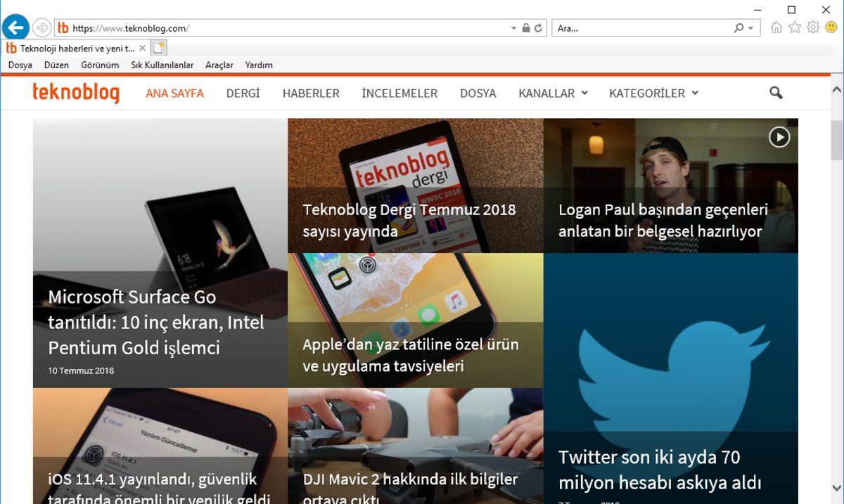Open Apple'dan yaz tatiline özel article
Image resolution: width=844 pixels, height=504 pixels.
pyautogui.click(x=411, y=355)
